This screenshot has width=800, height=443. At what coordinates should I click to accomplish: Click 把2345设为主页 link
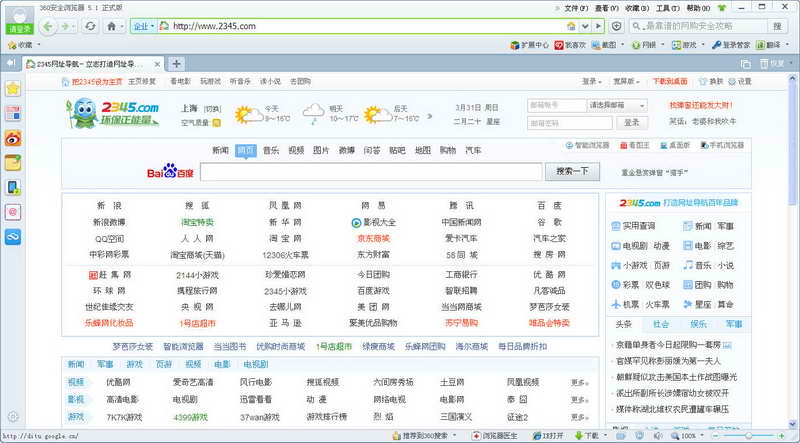(x=97, y=81)
